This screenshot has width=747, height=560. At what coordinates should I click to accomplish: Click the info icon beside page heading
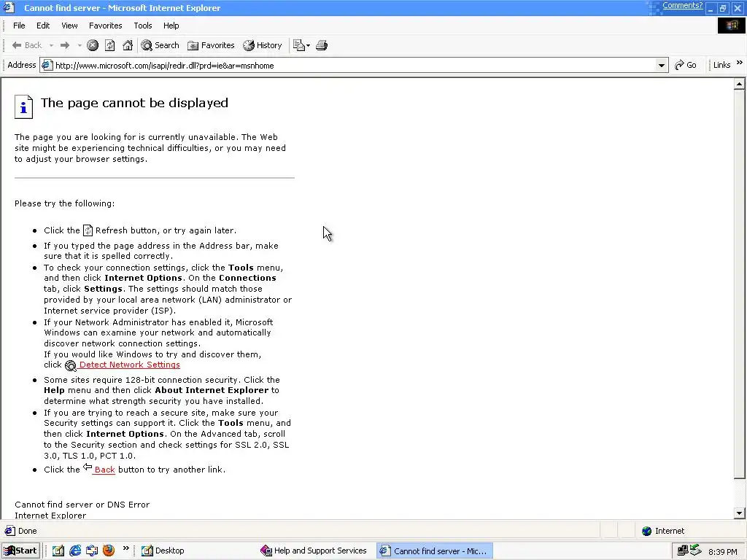(x=23, y=106)
